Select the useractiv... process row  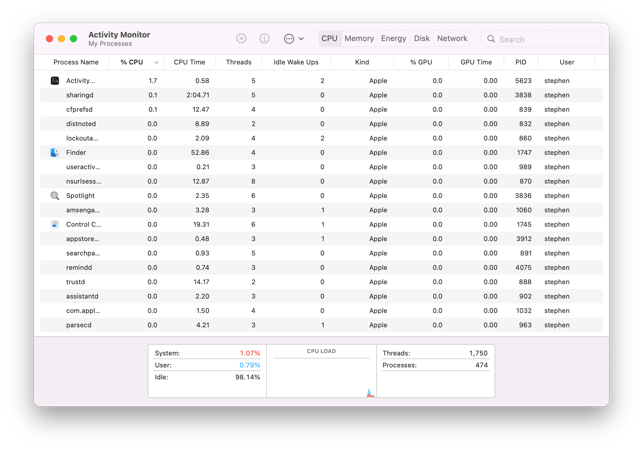point(322,167)
